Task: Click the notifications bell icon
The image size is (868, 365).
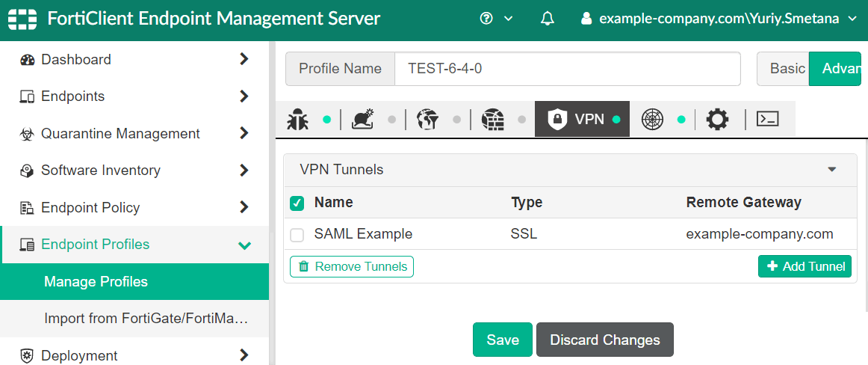Action: [548, 19]
